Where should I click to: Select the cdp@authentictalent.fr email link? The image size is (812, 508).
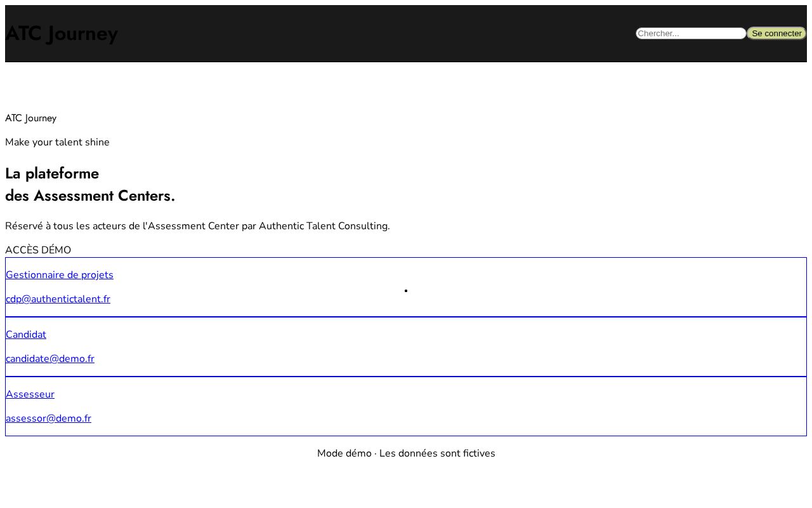click(58, 299)
